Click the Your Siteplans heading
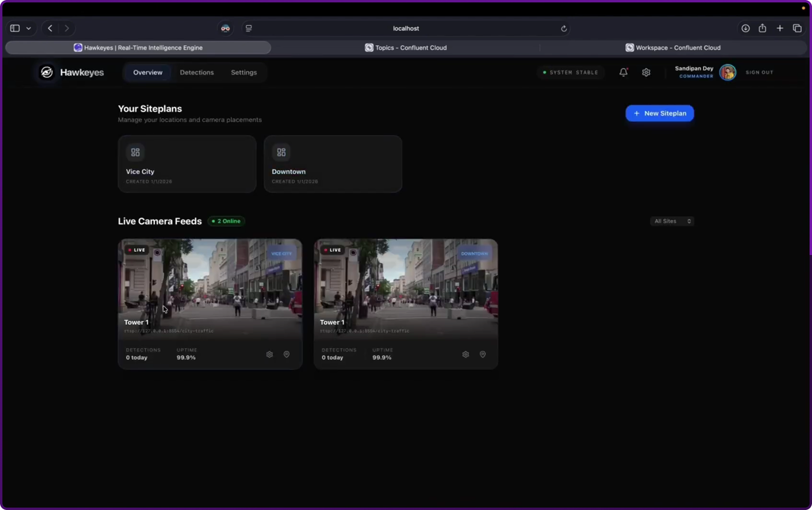The image size is (812, 510). coord(150,109)
